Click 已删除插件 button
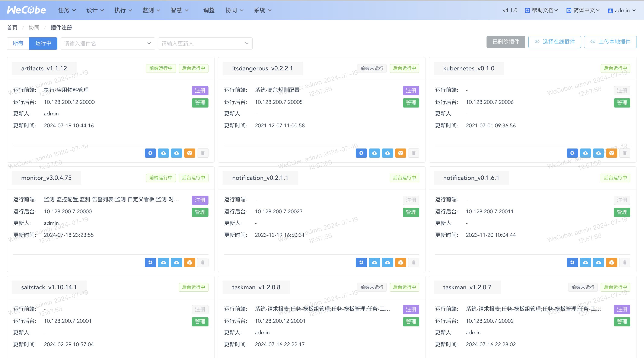Viewport: 644px width, 358px height. click(506, 42)
